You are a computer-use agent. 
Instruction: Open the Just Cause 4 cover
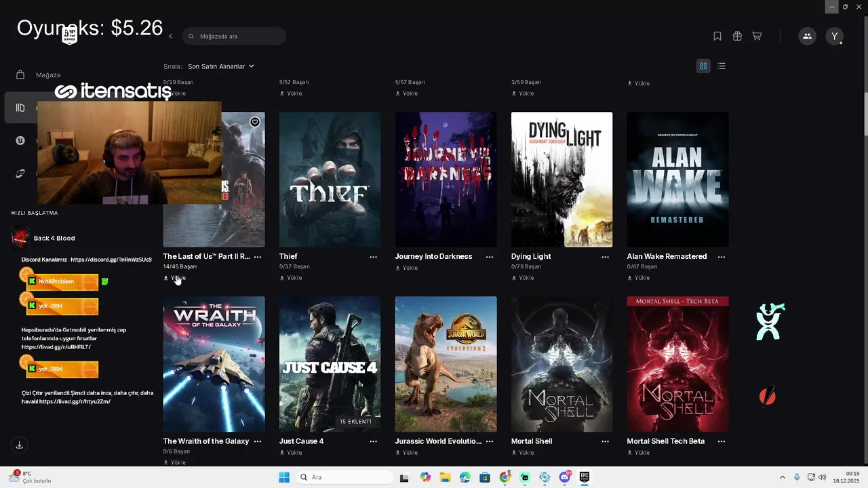point(330,364)
